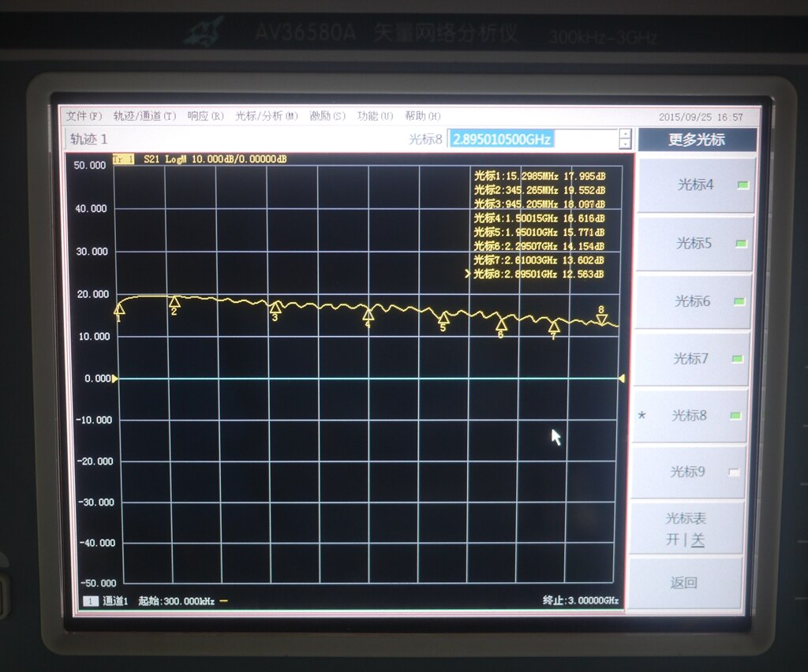Open the 激励(S) menu
The height and width of the screenshot is (672, 808).
(327, 116)
